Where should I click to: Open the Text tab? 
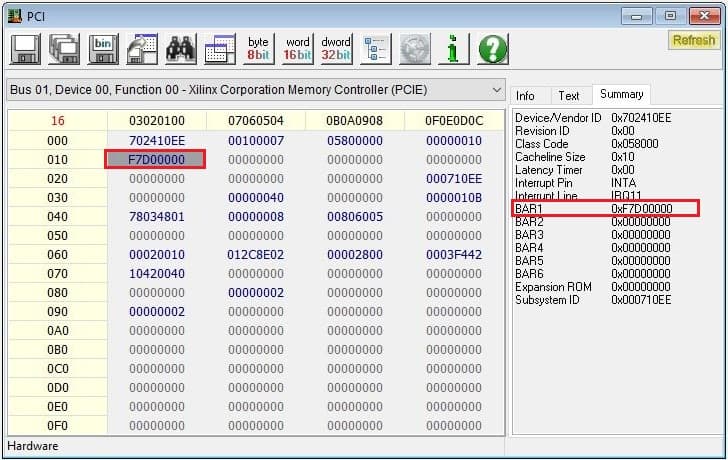(x=568, y=96)
